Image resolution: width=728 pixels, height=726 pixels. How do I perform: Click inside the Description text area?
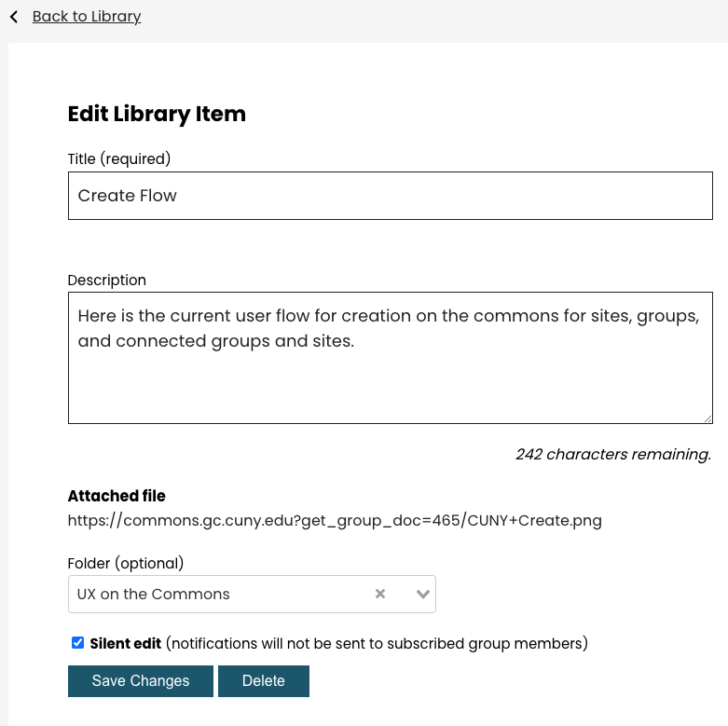point(390,373)
